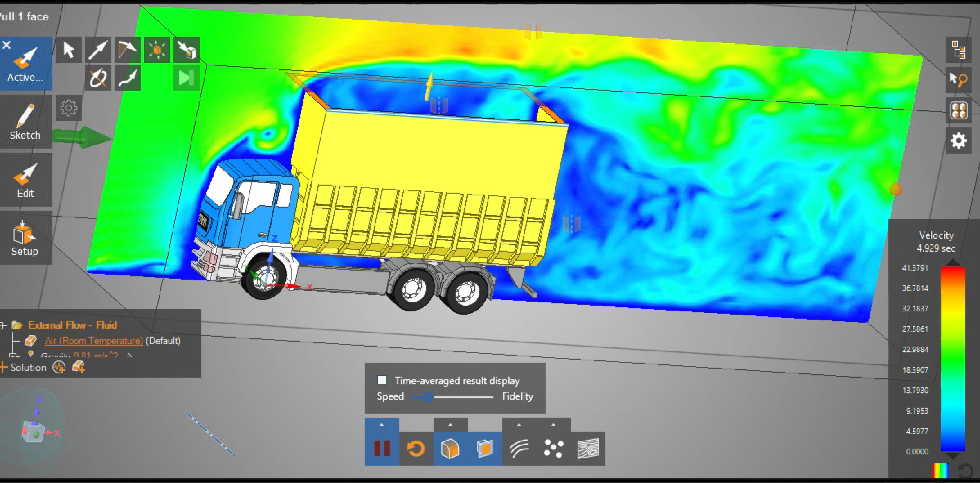Screen dimensions: 980x483
Task: Open the viewport display settings gear
Action: (x=958, y=141)
